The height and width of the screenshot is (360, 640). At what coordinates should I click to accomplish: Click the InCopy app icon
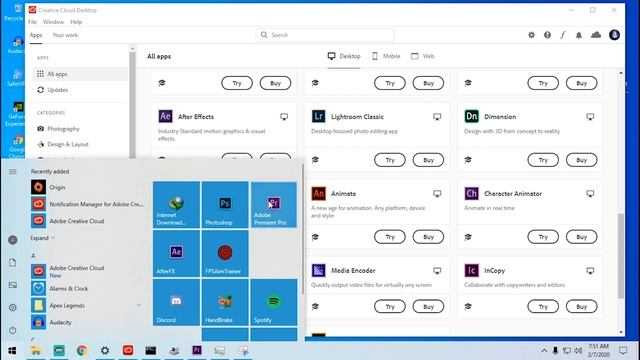[x=471, y=270]
